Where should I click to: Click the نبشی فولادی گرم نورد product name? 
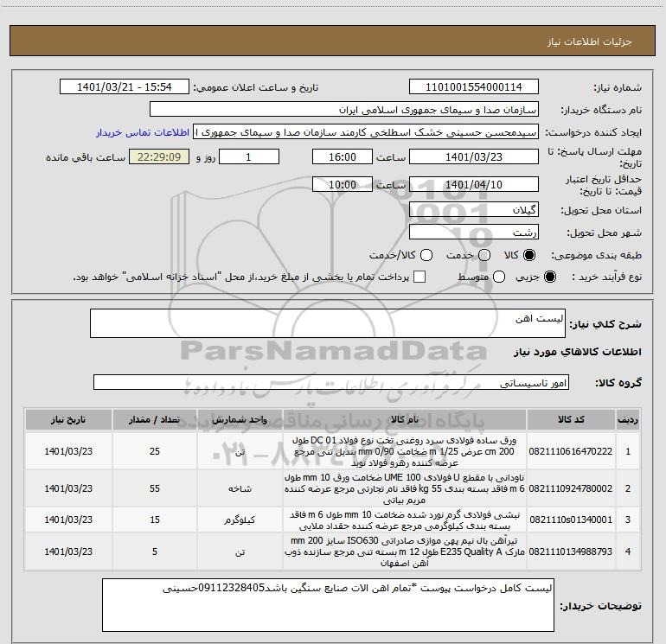point(405,520)
